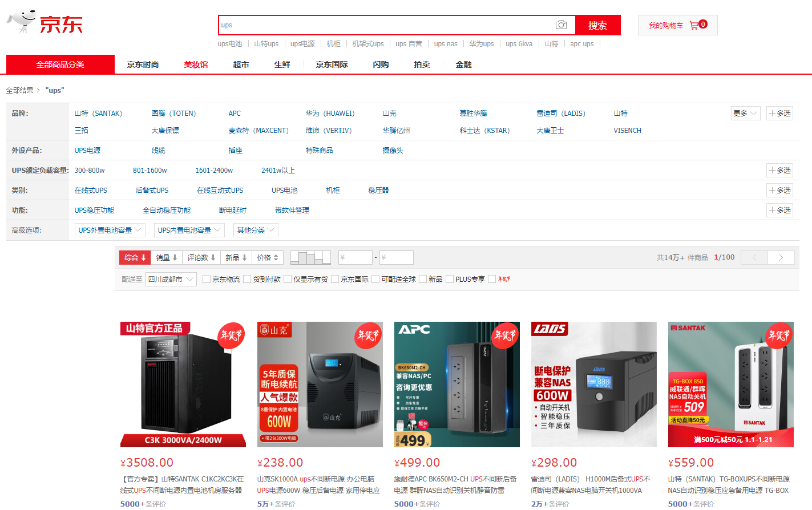Enable multi-select for 类别 category row
The width and height of the screenshot is (812, 510).
click(x=779, y=191)
